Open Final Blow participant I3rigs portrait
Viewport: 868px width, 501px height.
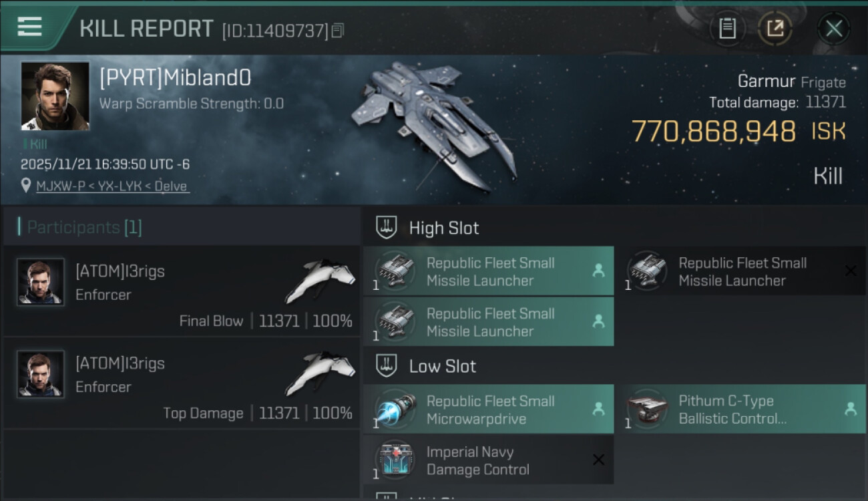pos(41,282)
